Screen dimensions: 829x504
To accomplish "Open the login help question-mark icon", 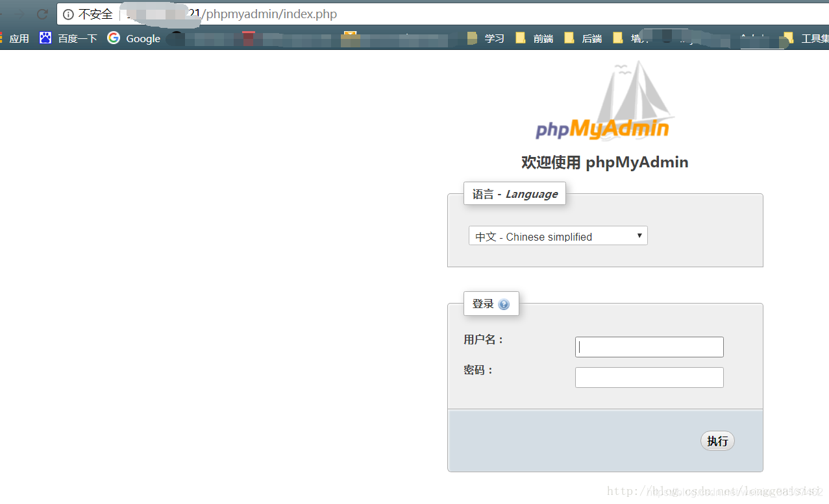I will (504, 304).
